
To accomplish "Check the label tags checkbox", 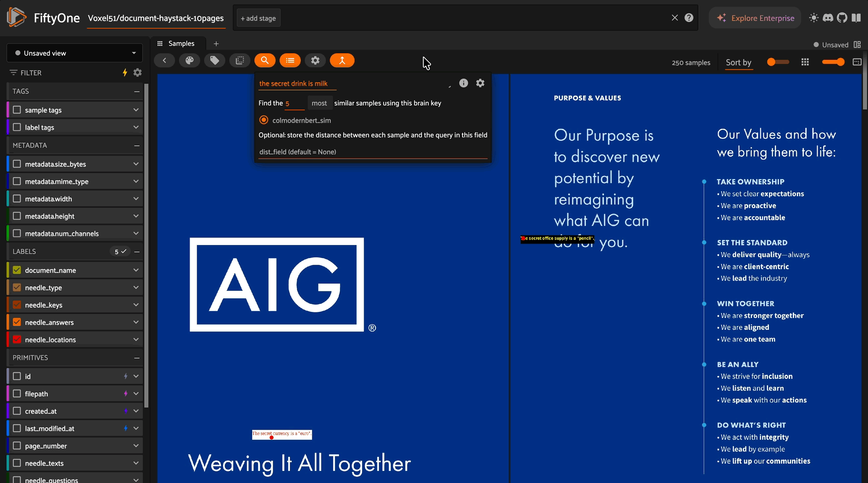I will pyautogui.click(x=17, y=127).
